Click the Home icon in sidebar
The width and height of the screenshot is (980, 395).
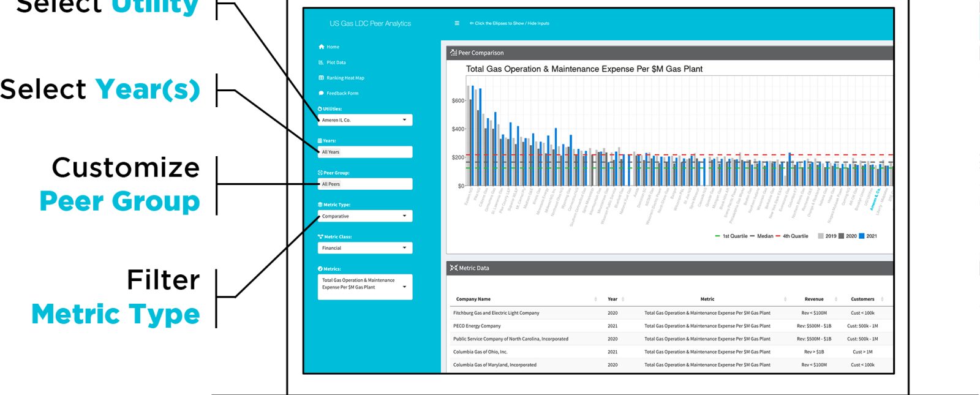tap(322, 47)
